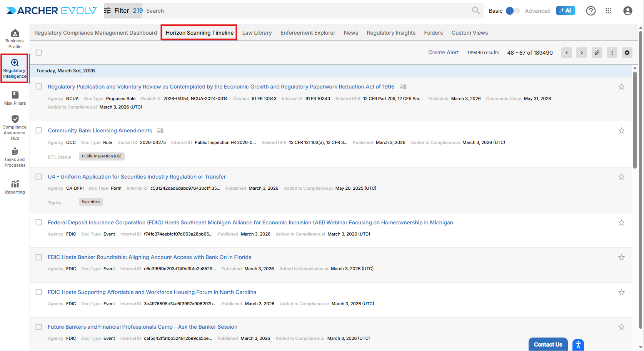Open the Reporting section
Image resolution: width=644 pixels, height=351 pixels.
(x=15, y=187)
